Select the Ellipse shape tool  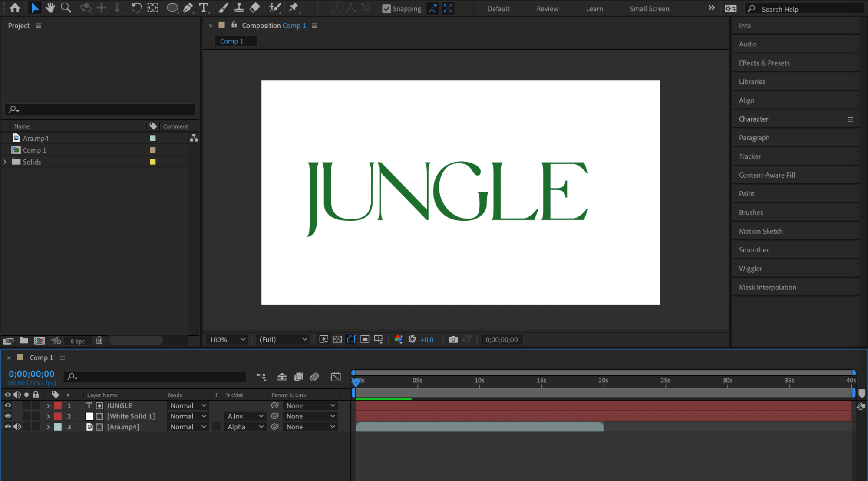click(172, 7)
